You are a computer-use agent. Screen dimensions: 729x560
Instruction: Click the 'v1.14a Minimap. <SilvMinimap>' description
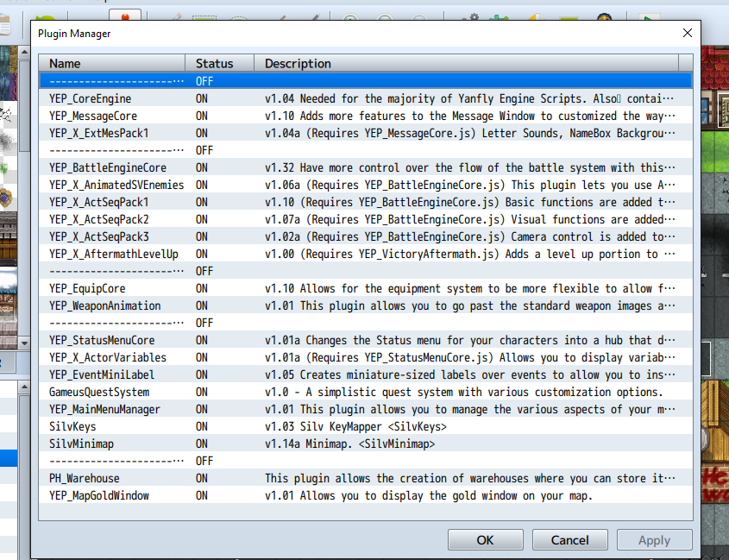(x=349, y=444)
